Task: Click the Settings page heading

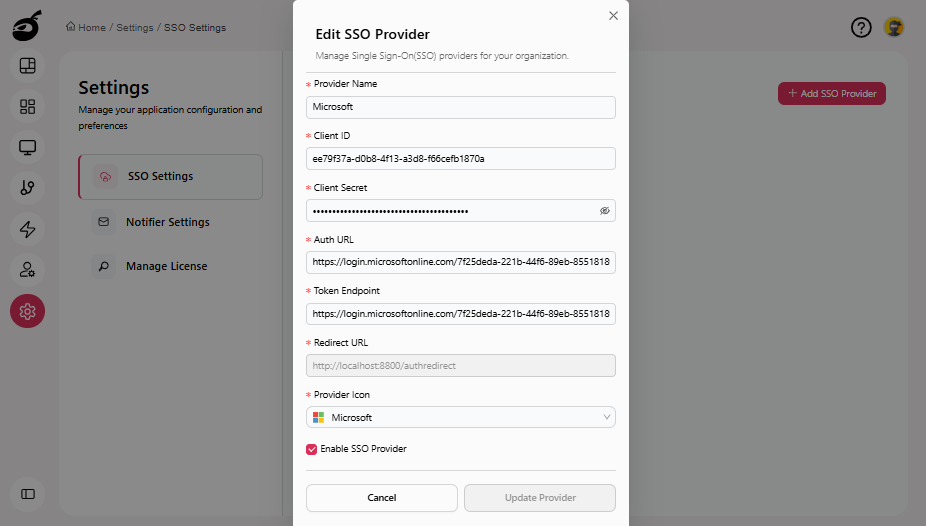Action: [x=113, y=88]
